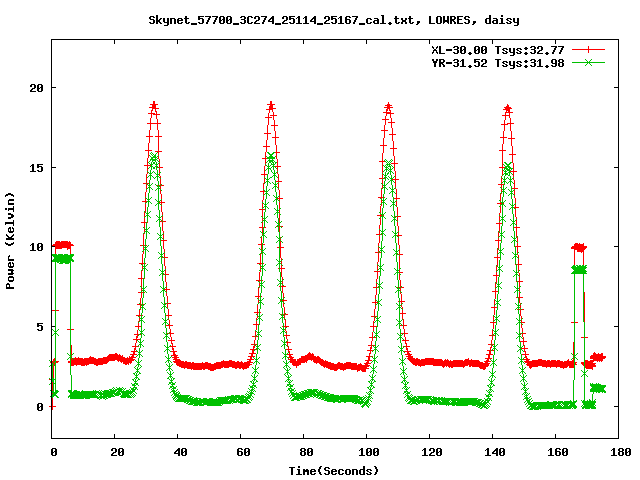Click the red peak near 70 seconds
This screenshot has width=640, height=480.
point(271,107)
